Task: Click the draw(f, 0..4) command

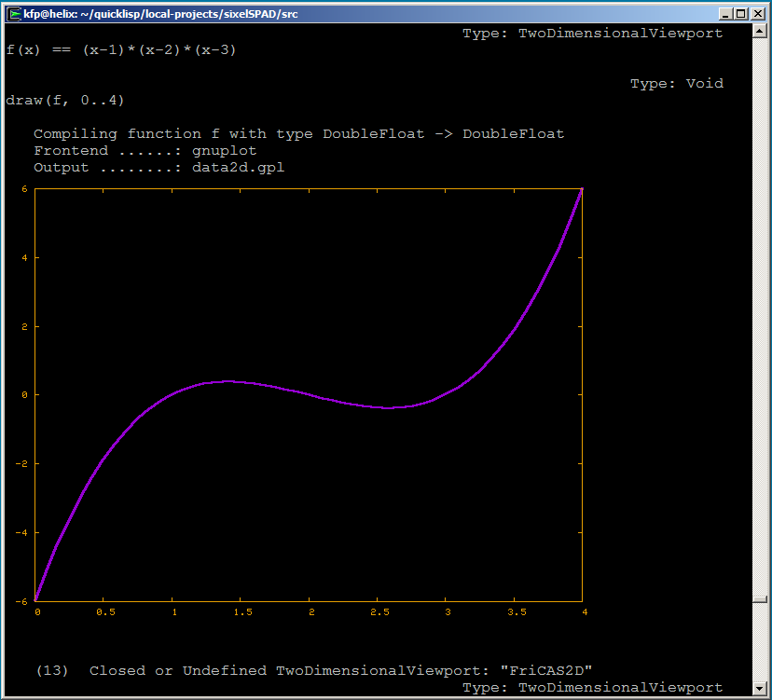Action: 65,100
